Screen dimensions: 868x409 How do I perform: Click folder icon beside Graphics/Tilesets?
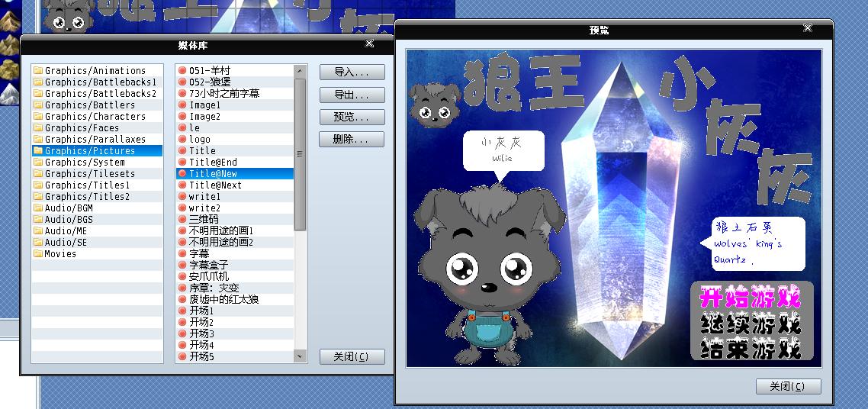[x=37, y=173]
